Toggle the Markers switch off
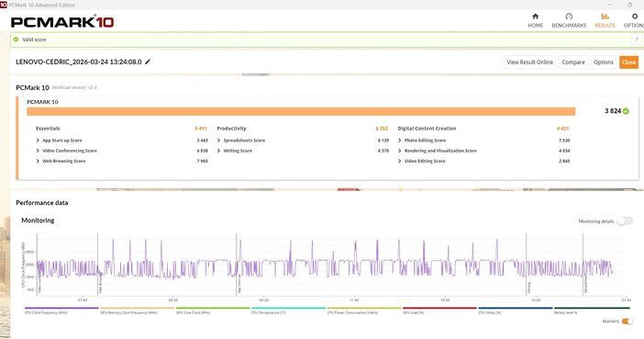Screen dimensions: 644x339 [x=627, y=322]
